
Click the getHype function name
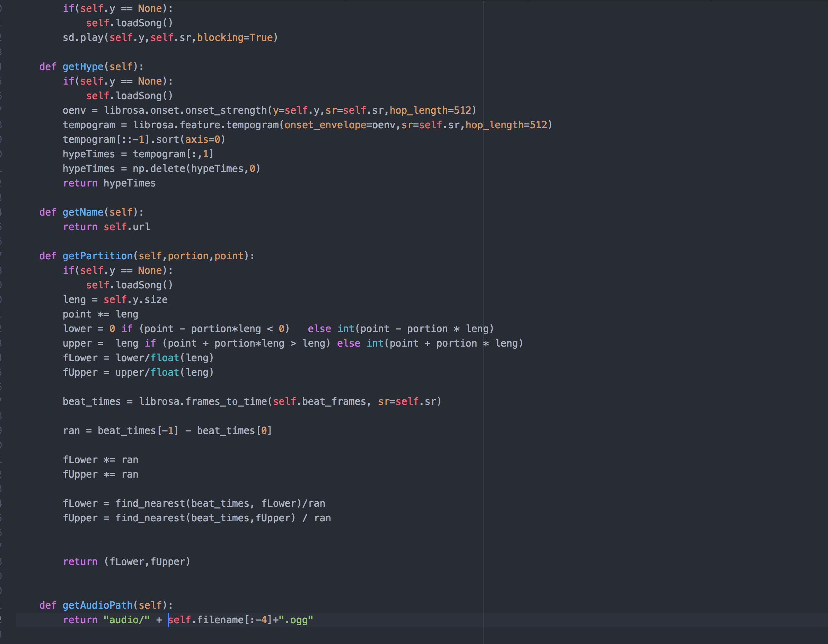(83, 67)
